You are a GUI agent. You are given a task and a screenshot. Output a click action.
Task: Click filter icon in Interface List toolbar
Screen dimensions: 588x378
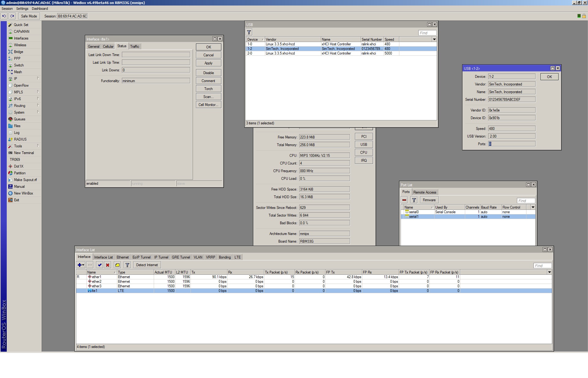click(127, 265)
